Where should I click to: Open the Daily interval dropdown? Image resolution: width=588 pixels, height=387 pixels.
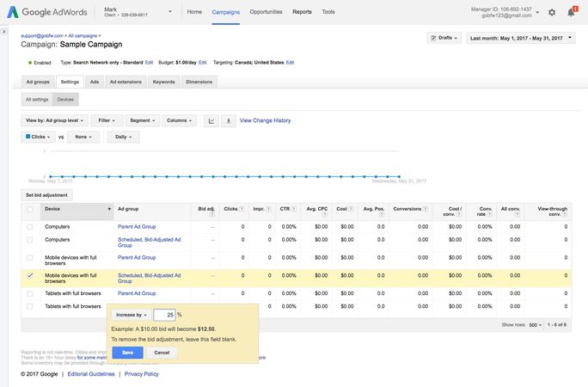pos(124,137)
